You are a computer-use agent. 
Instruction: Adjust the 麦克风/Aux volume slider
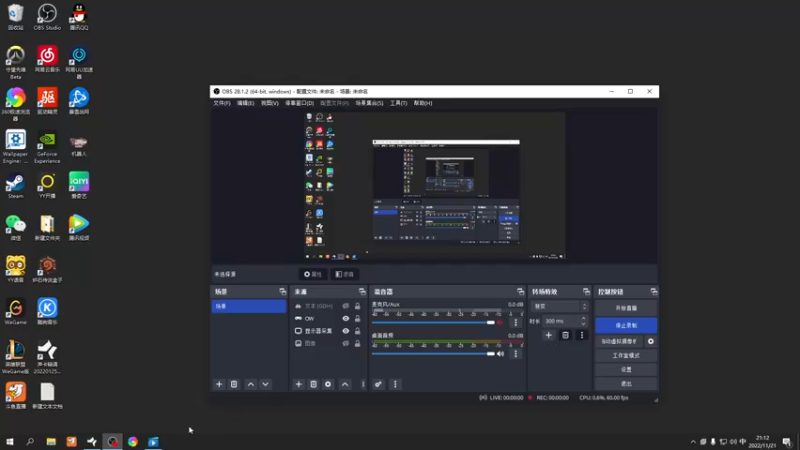(433, 322)
